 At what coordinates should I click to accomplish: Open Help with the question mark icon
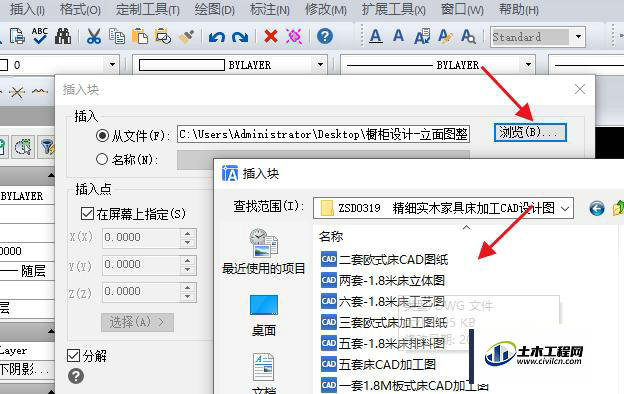tap(325, 36)
